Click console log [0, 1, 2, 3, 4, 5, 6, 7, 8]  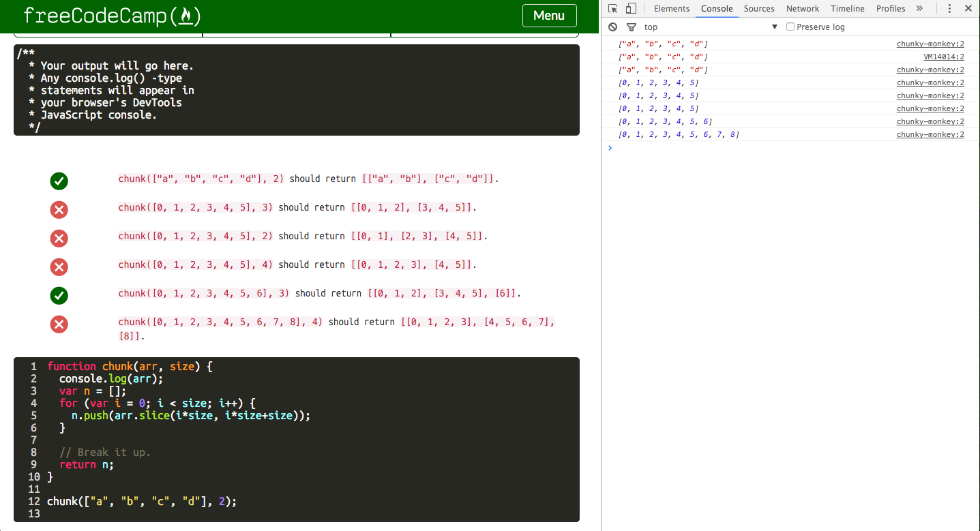pyautogui.click(x=679, y=135)
